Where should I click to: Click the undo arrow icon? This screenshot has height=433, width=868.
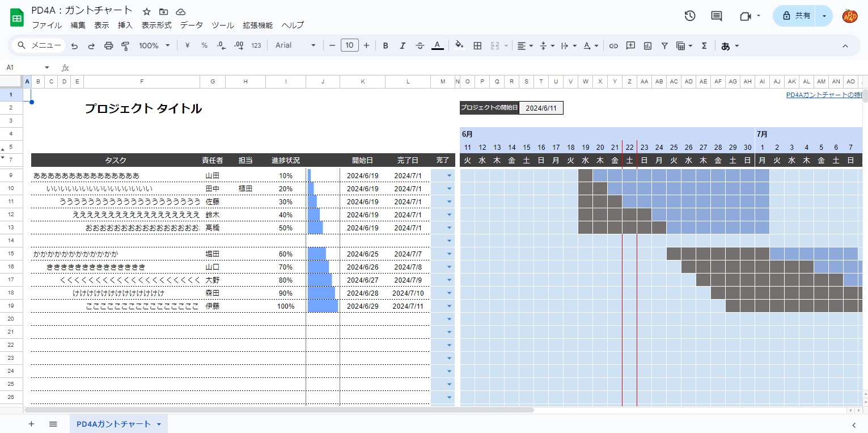pyautogui.click(x=74, y=46)
